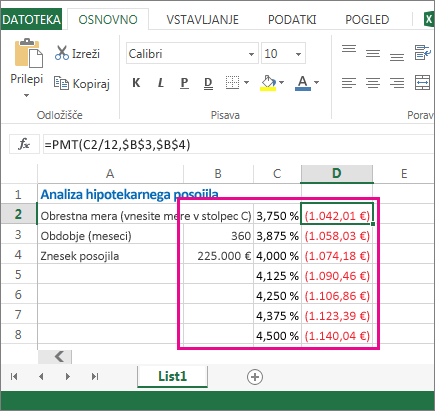Toggle underline with the P button
435x411 pixels.
pyautogui.click(x=184, y=82)
